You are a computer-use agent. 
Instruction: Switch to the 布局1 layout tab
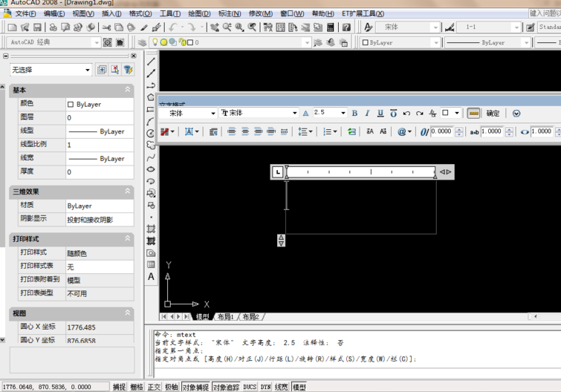[225, 317]
